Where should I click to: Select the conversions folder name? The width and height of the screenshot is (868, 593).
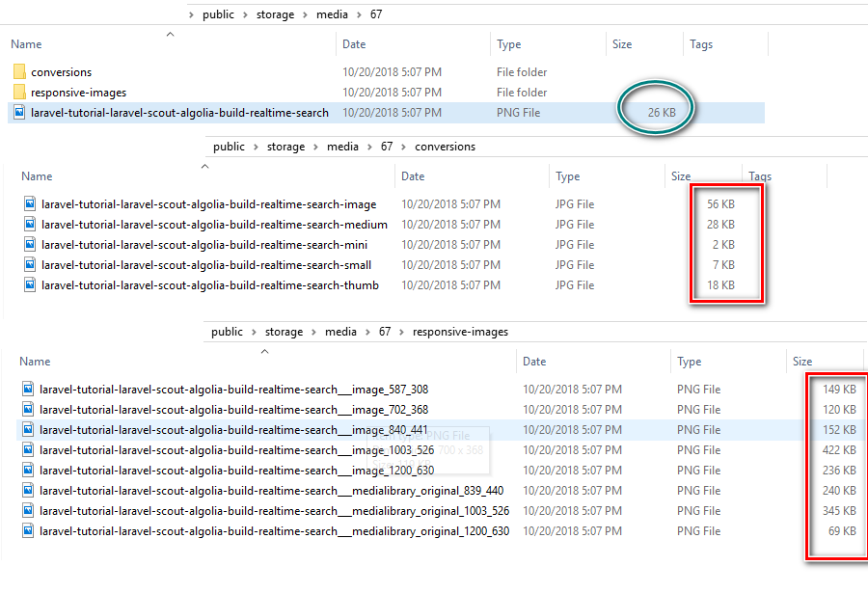(61, 72)
